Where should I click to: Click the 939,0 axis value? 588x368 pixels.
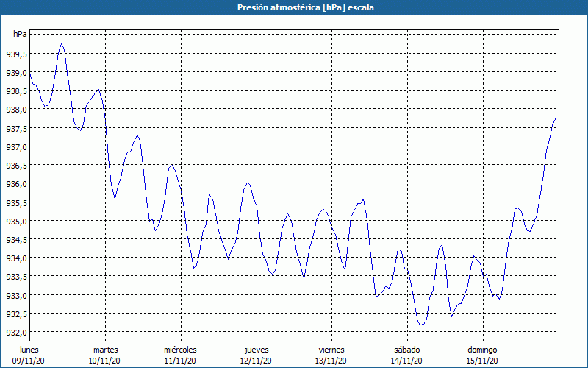coord(16,73)
